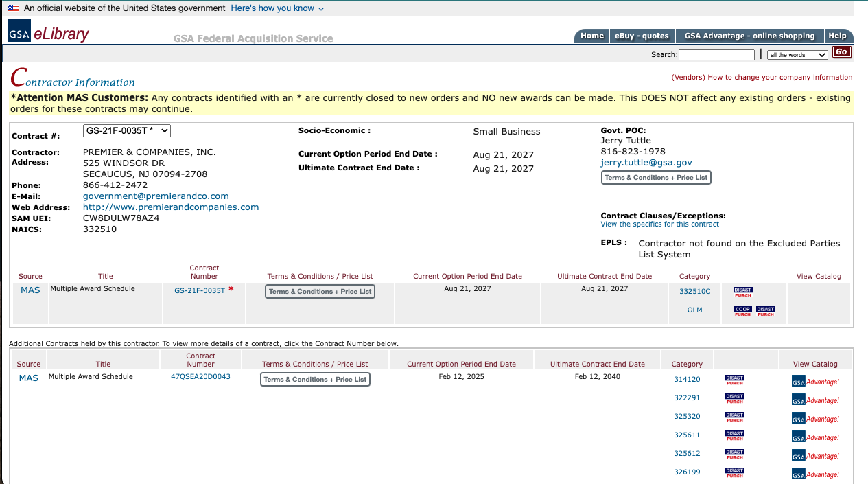
Task: Open GSA Advantage catalog for category 325612
Action: click(x=815, y=456)
